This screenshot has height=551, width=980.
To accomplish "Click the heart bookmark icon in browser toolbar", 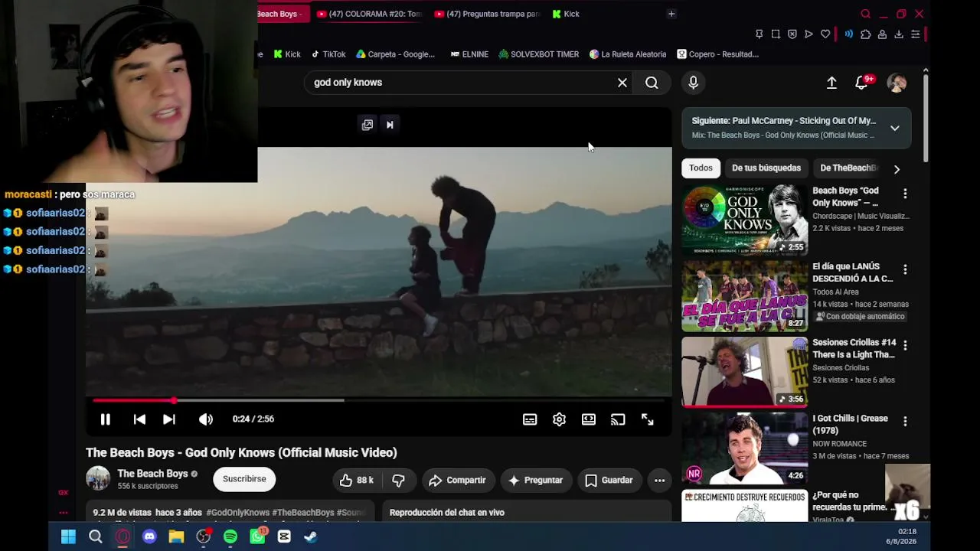I will tap(825, 34).
